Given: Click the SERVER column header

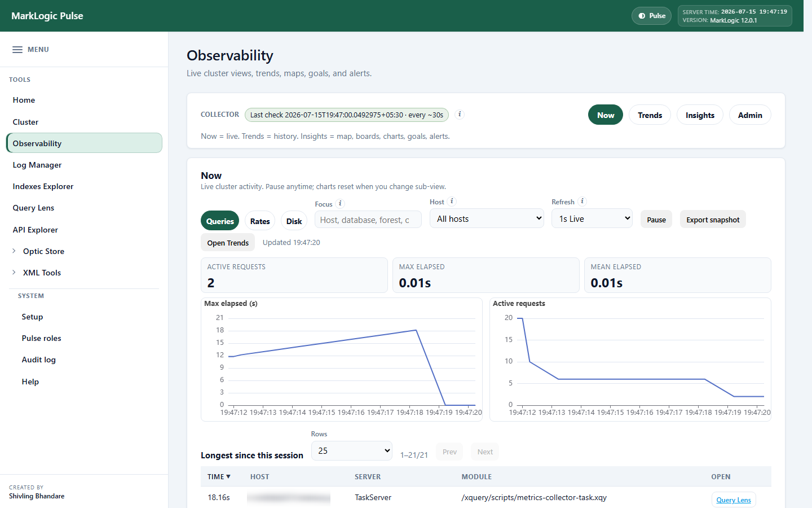Looking at the screenshot, I should 368,477.
